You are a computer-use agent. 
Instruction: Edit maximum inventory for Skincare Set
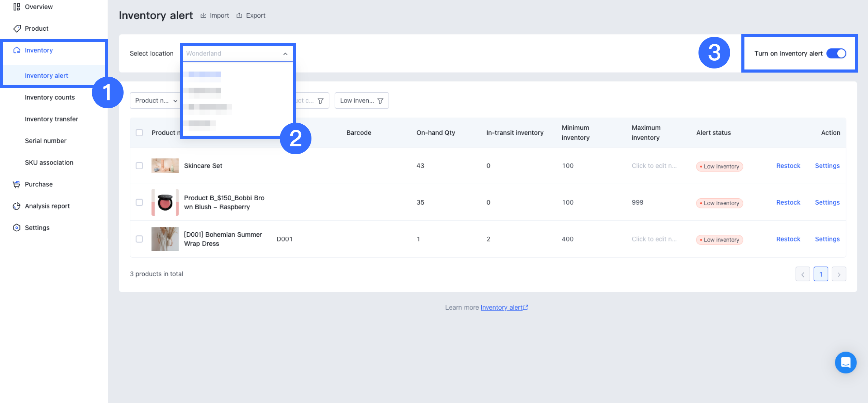654,166
